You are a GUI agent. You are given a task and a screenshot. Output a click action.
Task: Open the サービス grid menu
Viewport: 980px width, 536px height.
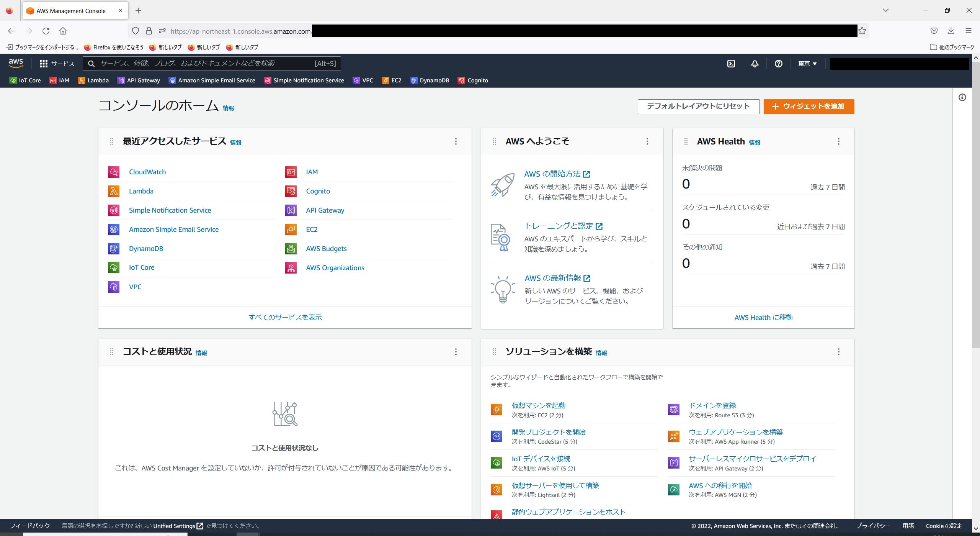pos(57,64)
